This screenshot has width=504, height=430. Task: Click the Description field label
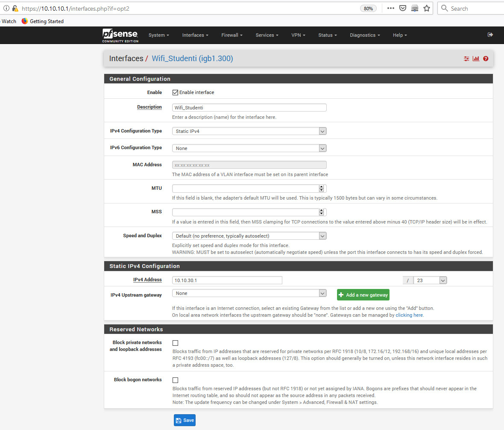[149, 107]
